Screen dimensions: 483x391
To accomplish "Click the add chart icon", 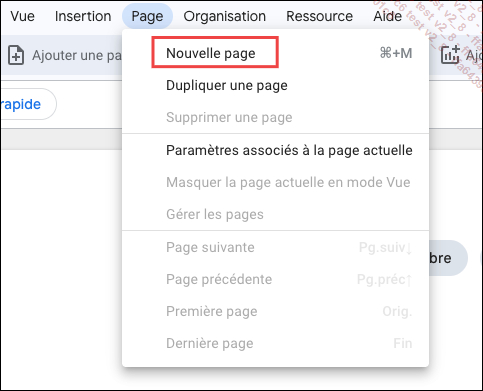I will pyautogui.click(x=450, y=54).
